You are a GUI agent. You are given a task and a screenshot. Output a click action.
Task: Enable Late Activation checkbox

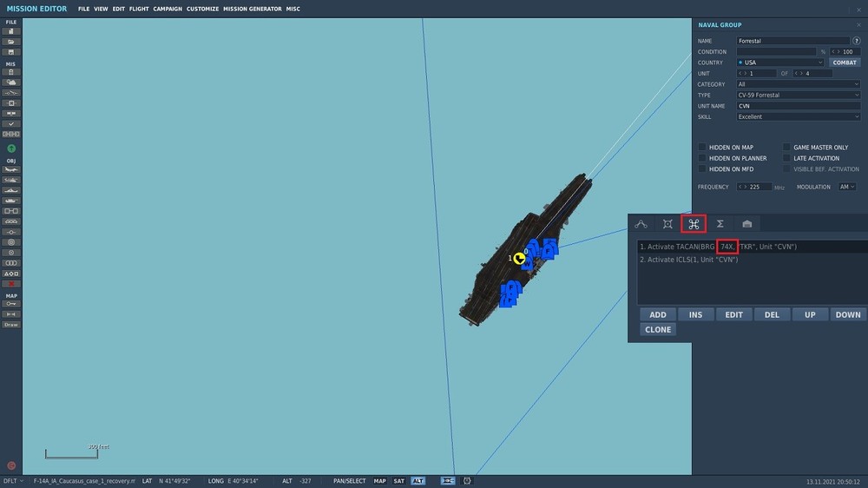pos(786,158)
